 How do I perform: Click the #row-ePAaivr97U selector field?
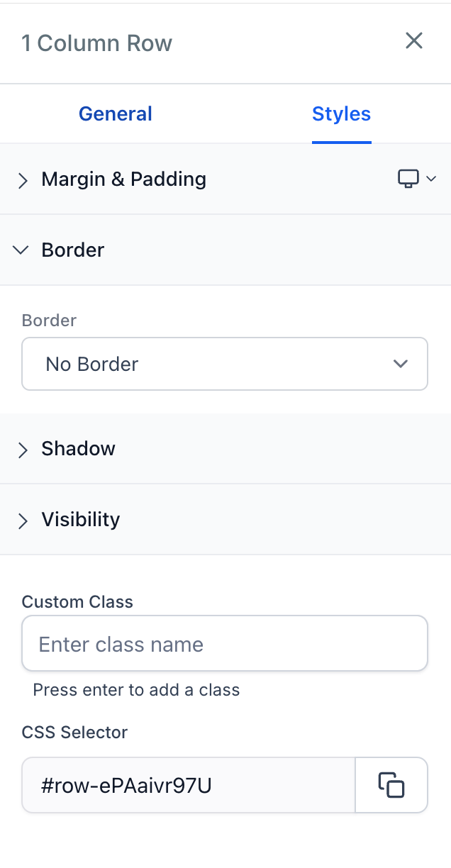[188, 785]
